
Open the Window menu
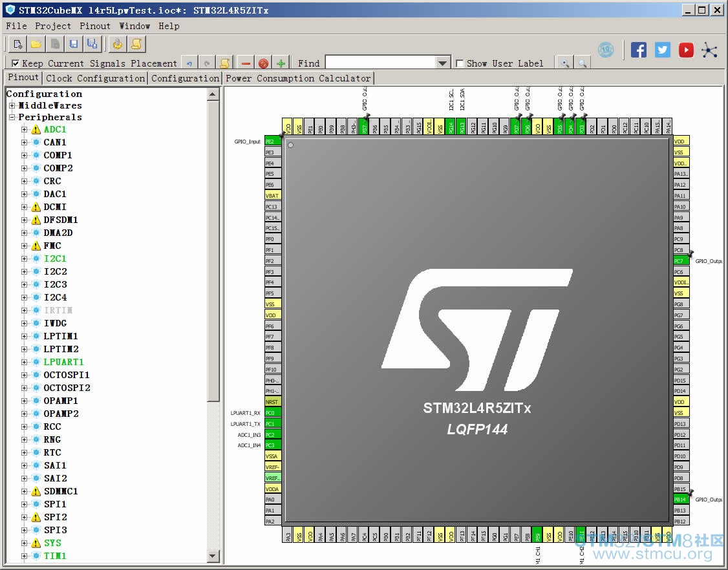[x=134, y=26]
